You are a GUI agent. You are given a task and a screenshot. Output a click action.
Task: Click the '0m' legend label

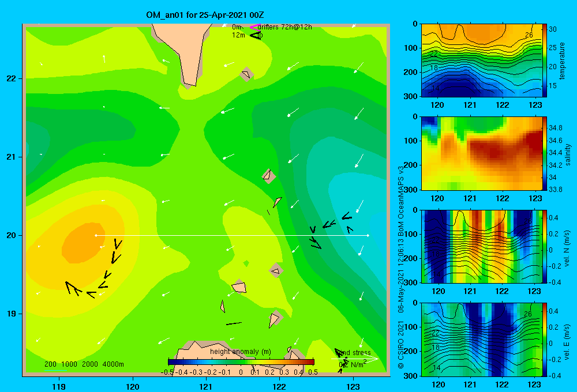tap(236, 27)
